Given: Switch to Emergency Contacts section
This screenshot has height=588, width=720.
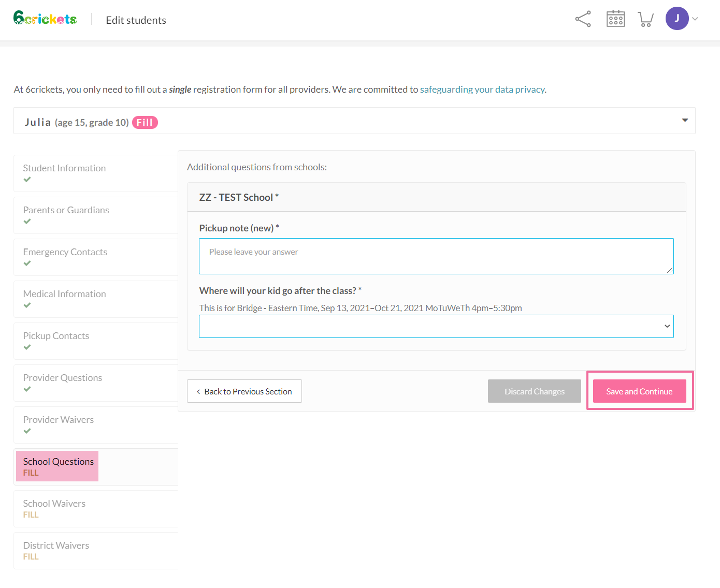Looking at the screenshot, I should (65, 252).
